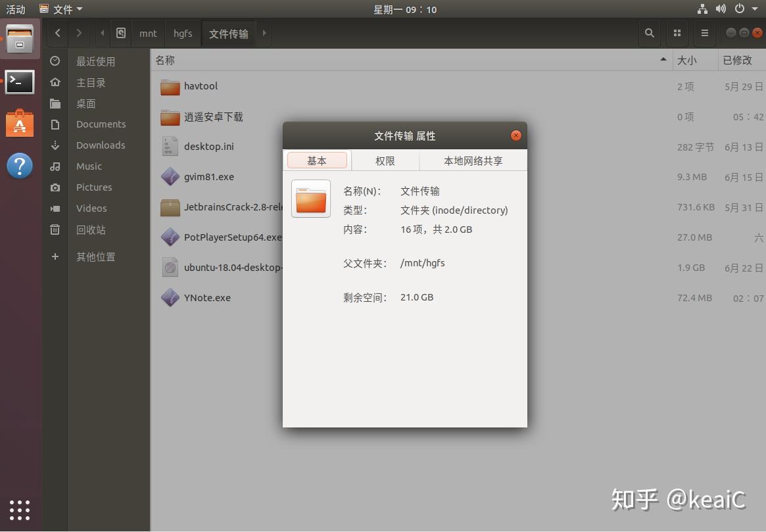766x532 pixels.
Task: Open the Files hamburger options menu
Action: coord(704,32)
